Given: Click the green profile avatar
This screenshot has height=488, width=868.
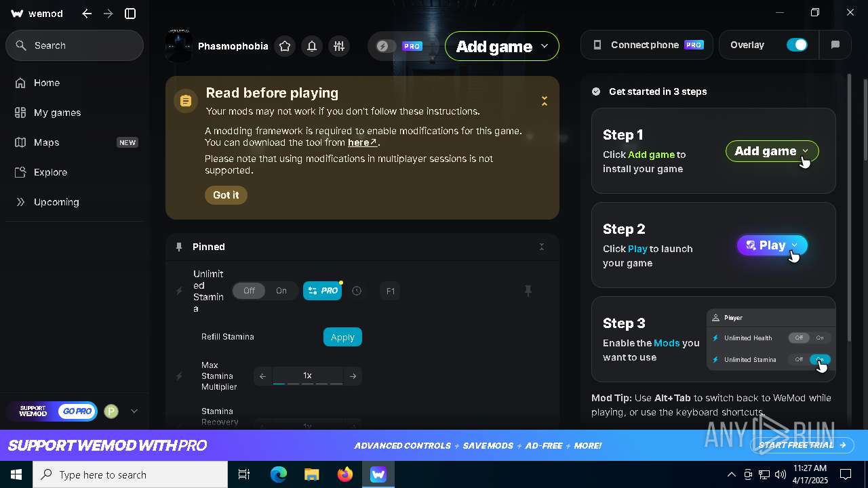Looking at the screenshot, I should pyautogui.click(x=111, y=411).
